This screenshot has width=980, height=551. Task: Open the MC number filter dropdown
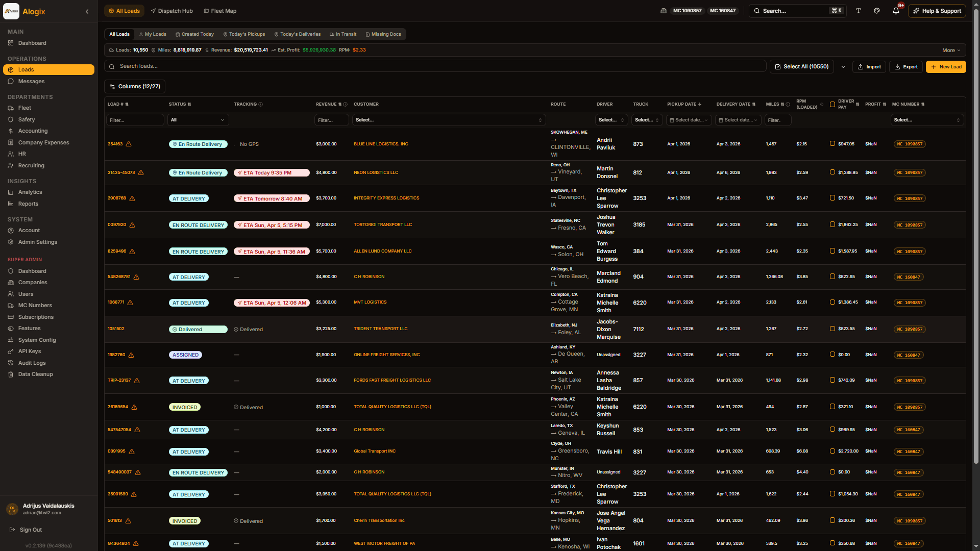point(927,120)
